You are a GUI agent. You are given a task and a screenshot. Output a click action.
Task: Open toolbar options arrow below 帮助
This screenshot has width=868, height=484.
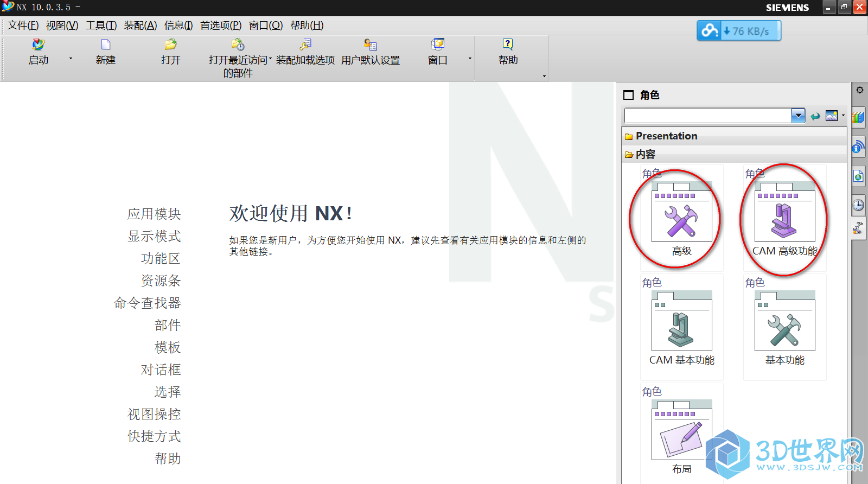coord(544,77)
